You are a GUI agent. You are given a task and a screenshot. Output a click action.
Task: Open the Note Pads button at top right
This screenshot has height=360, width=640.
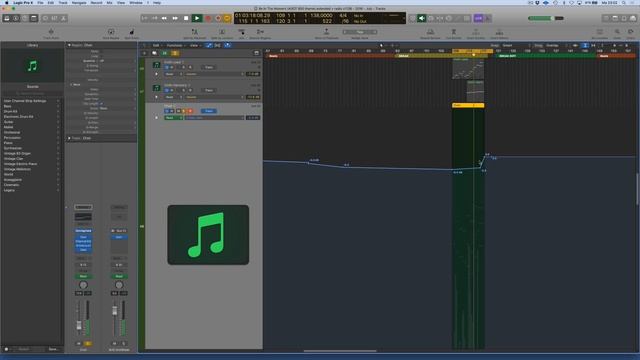pos(615,18)
